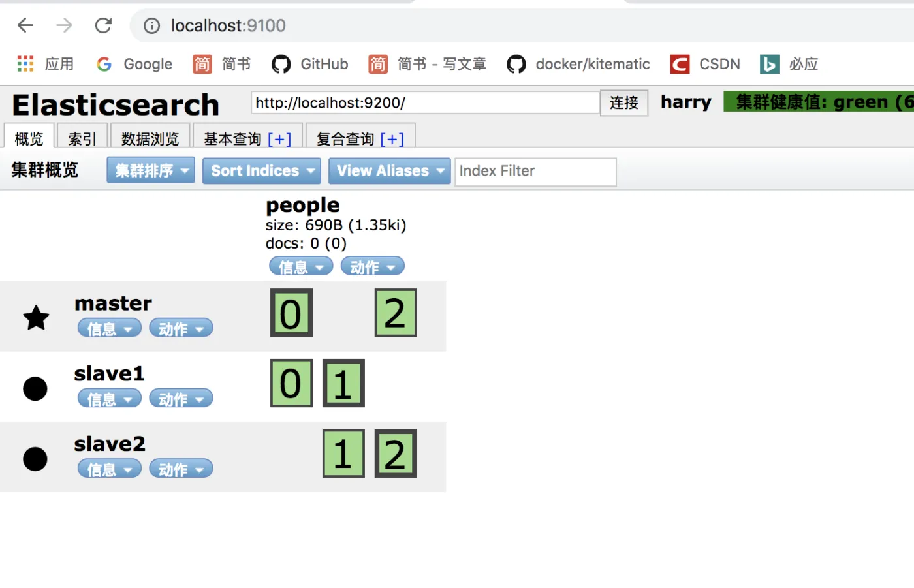The image size is (914, 588).
Task: Click the docs: 0 (0) text
Action: (306, 243)
